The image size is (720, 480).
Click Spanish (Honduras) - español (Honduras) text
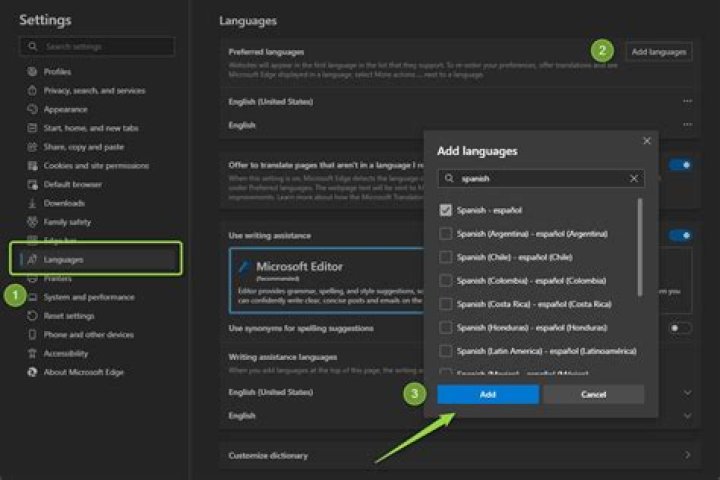tap(532, 328)
